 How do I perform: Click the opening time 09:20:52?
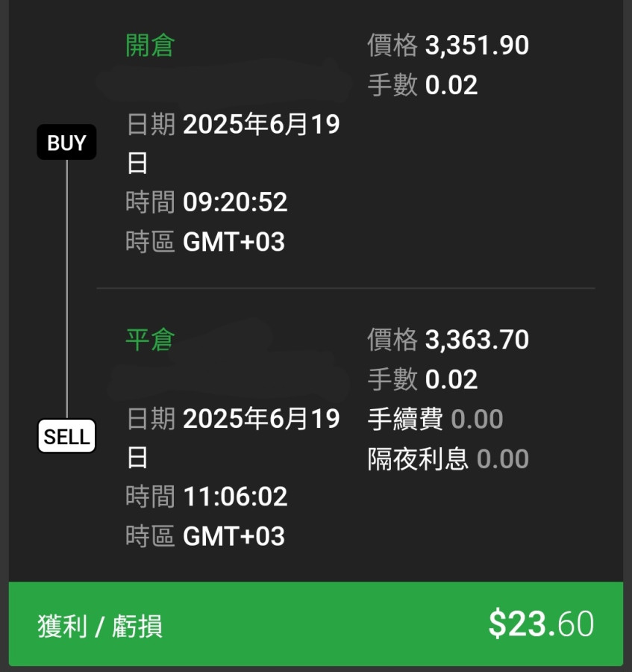pyautogui.click(x=235, y=202)
